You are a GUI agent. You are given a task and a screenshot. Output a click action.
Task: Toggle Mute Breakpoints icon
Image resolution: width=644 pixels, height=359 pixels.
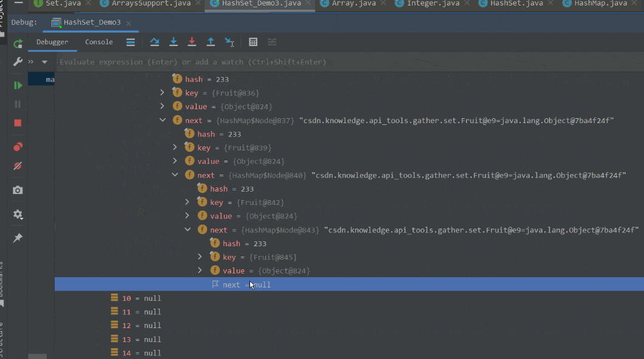(18, 166)
